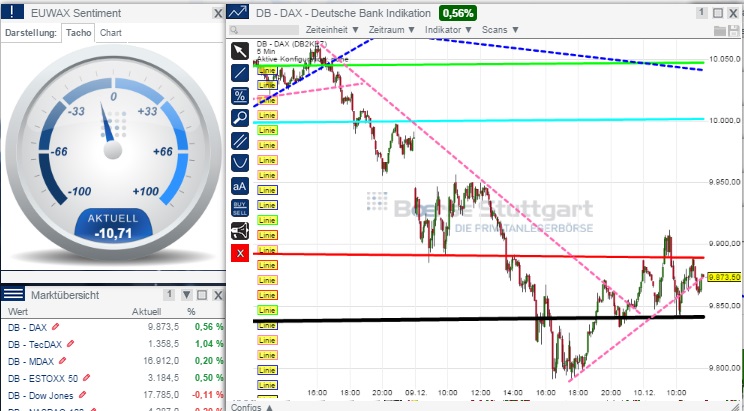The image size is (744, 411).
Task: Open the Marktübersicht hamburger menu icon
Action: (x=13, y=294)
